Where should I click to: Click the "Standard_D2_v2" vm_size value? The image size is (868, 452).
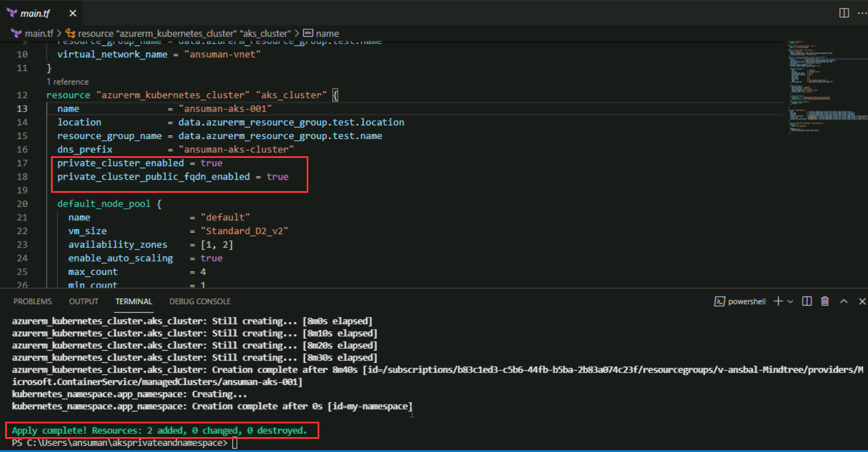(244, 231)
